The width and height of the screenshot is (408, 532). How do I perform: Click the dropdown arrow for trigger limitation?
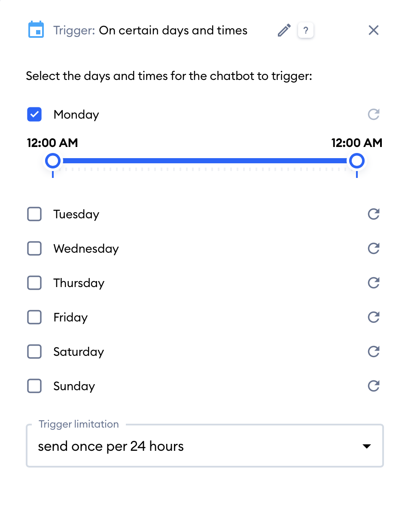[366, 446]
